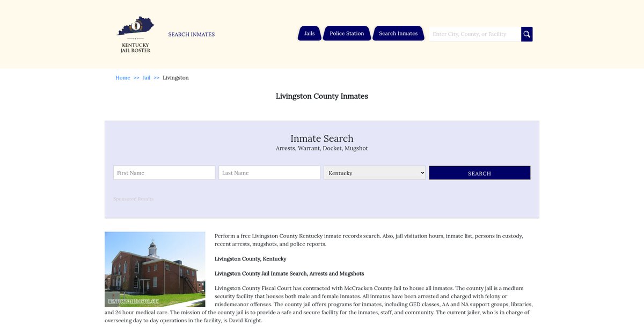Click the paragraph starting 'Livingston County Fiscal Court'

pyautogui.click(x=319, y=305)
